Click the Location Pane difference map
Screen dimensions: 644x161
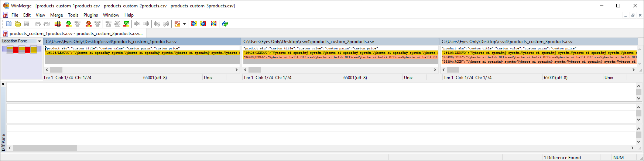click(x=22, y=49)
